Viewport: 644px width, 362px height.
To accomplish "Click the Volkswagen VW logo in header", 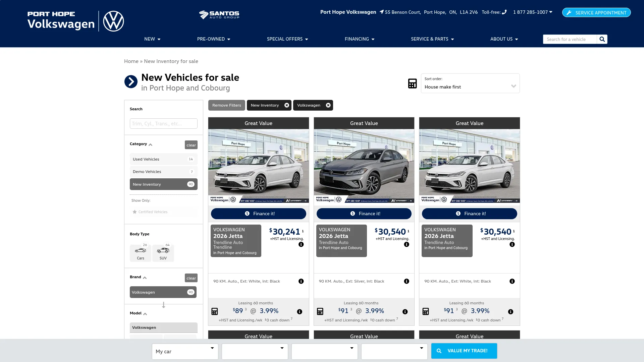I will pyautogui.click(x=113, y=21).
